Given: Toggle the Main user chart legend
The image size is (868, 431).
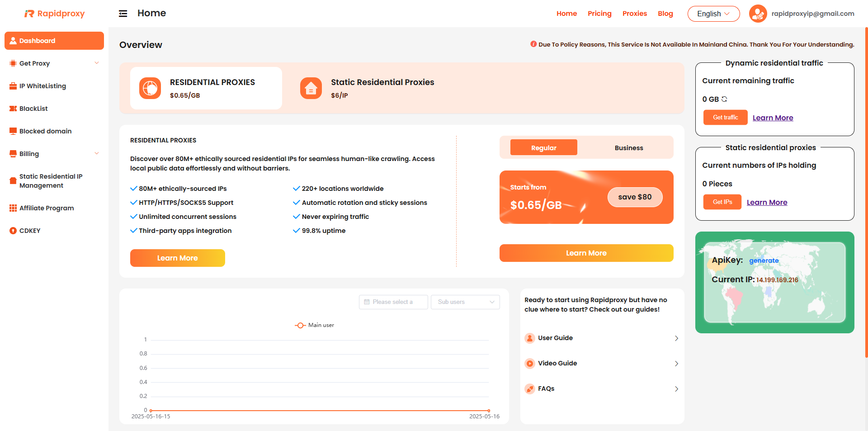Looking at the screenshot, I should tap(314, 325).
